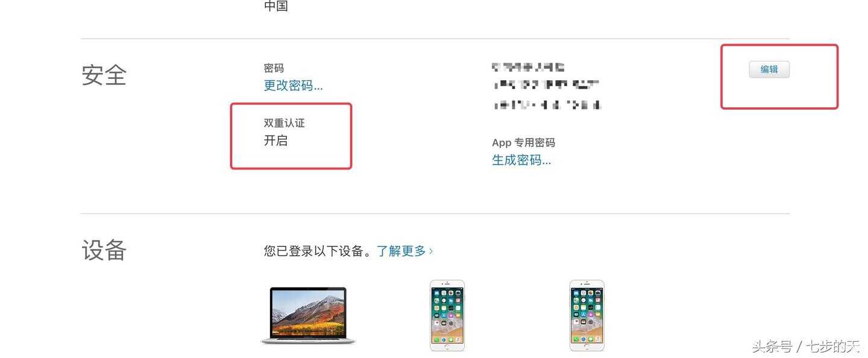Viewport: 868px width, 358px height.
Task: Click the 安全 section heading
Action: click(104, 75)
